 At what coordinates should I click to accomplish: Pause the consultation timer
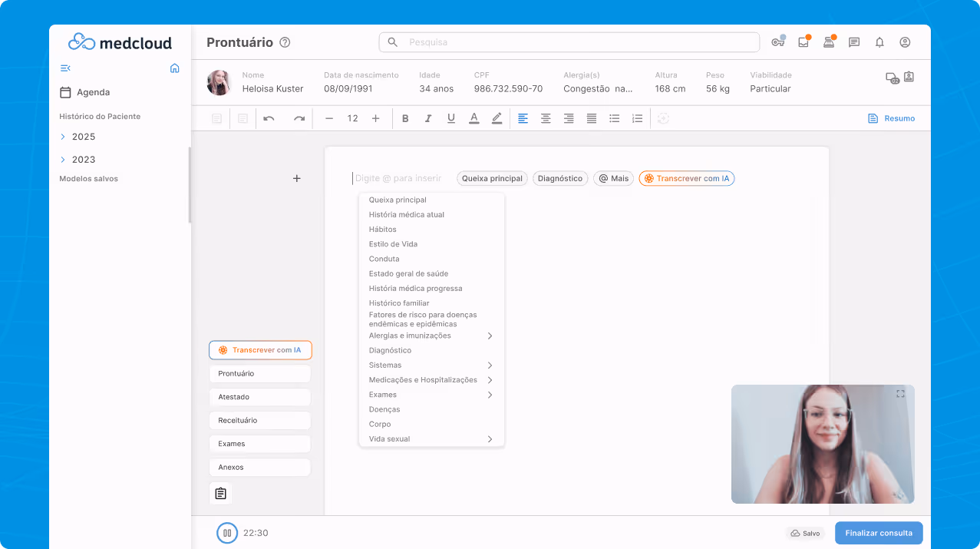[226, 532]
